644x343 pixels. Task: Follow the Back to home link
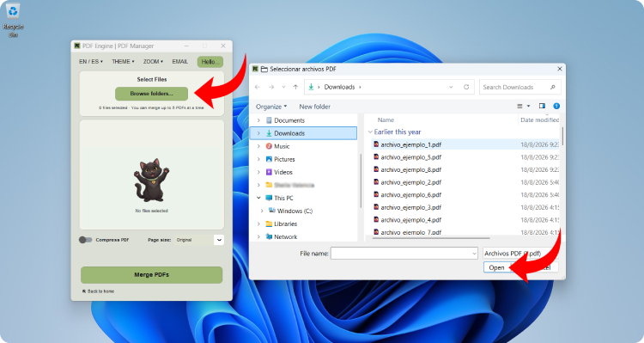click(99, 291)
